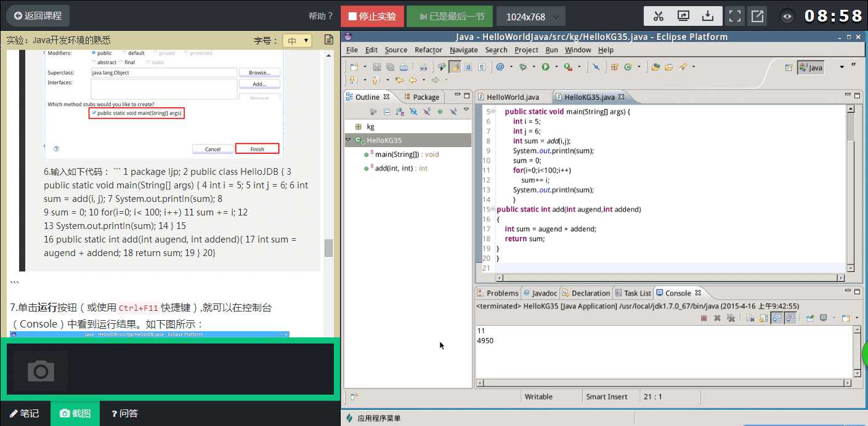Save the file with the Eclipse Save icon

point(376,67)
